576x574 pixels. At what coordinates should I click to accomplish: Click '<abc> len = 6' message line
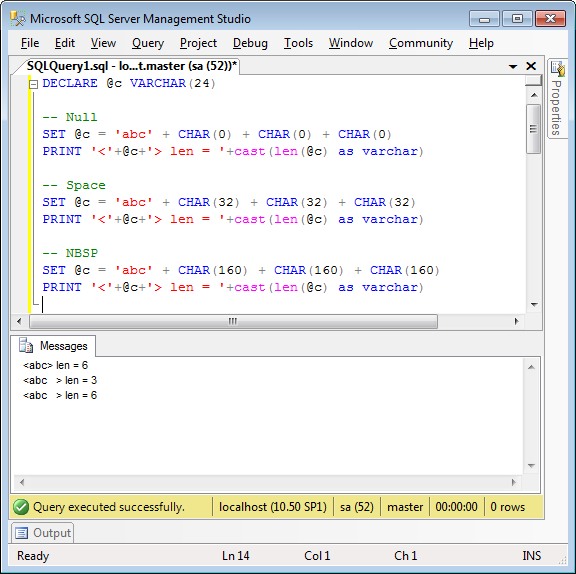pos(55,365)
